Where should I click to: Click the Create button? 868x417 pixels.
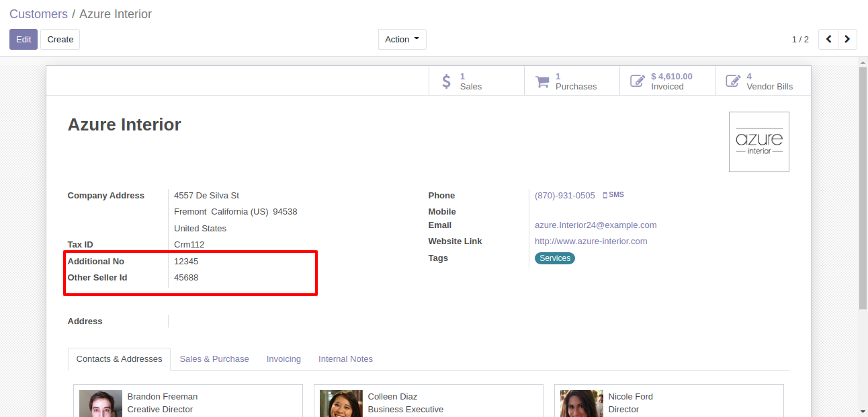point(60,40)
